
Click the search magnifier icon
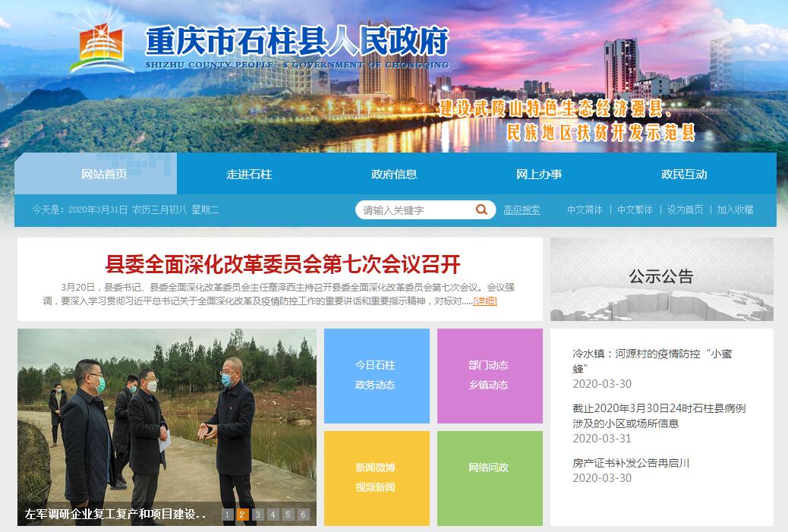tap(481, 209)
